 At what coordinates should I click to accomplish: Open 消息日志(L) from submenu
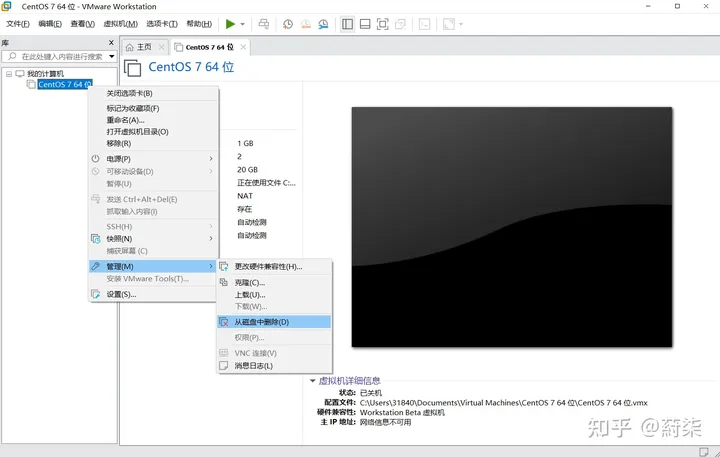(x=274, y=366)
